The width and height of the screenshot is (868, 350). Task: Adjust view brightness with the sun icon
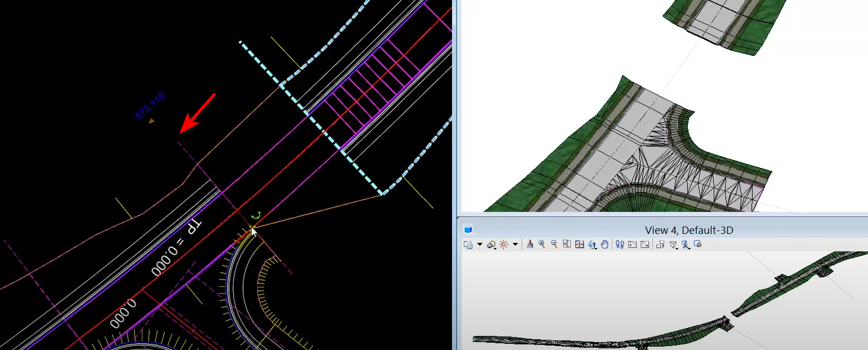click(x=503, y=244)
